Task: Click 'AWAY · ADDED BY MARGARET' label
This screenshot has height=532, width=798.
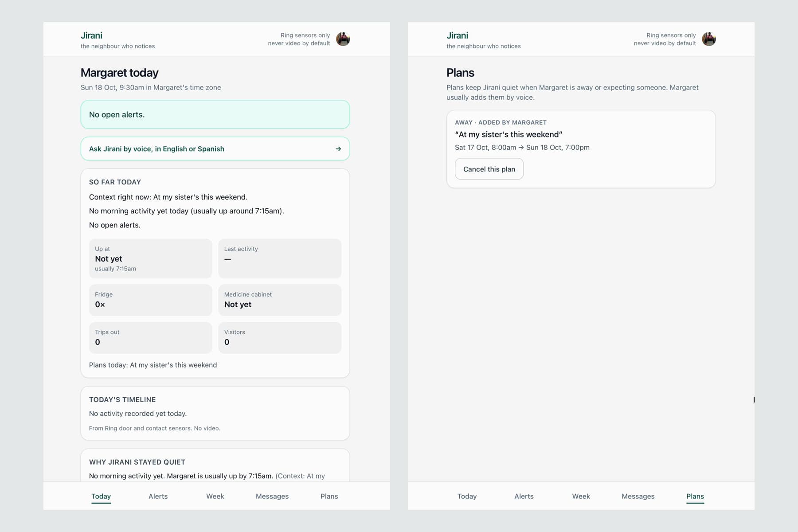Action: [x=501, y=122]
